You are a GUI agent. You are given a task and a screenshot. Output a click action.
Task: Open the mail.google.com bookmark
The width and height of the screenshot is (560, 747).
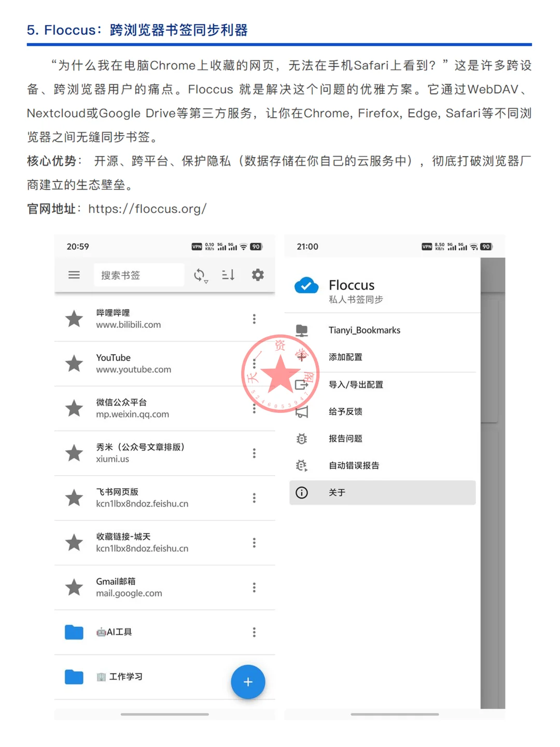(x=129, y=593)
